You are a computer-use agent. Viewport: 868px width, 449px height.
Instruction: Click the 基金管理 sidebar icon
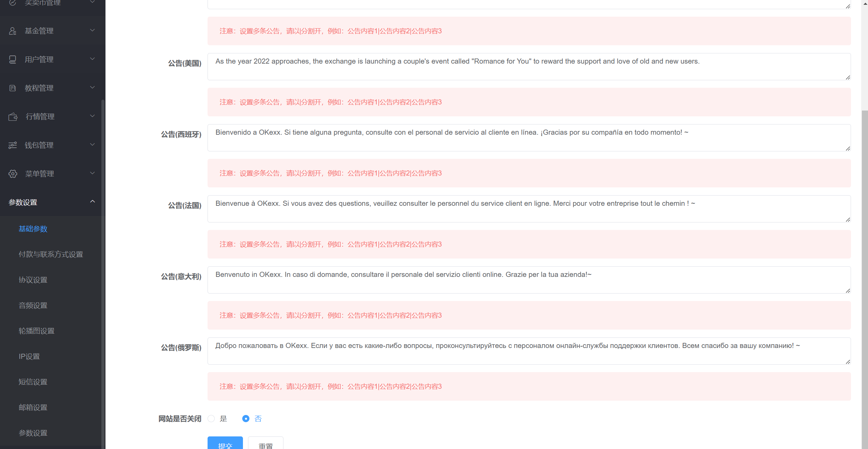pyautogui.click(x=13, y=31)
